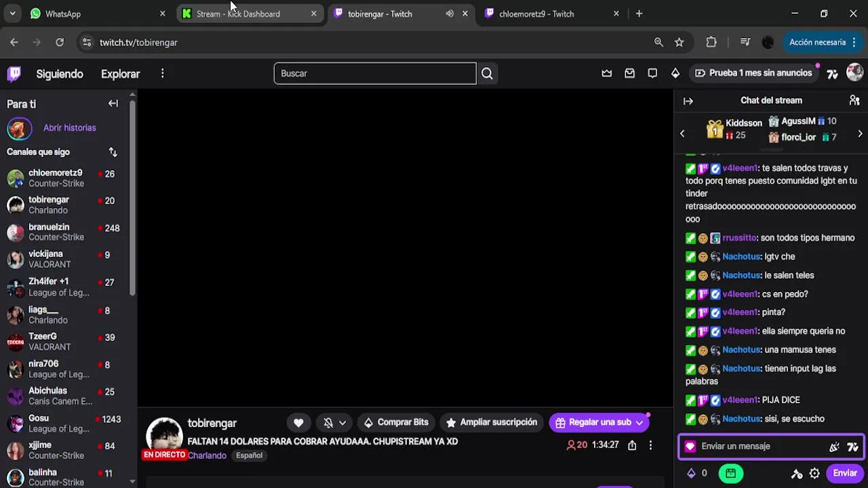The height and width of the screenshot is (488, 868).
Task: Switch to the Kick Dashboard tab
Action: [x=248, y=14]
